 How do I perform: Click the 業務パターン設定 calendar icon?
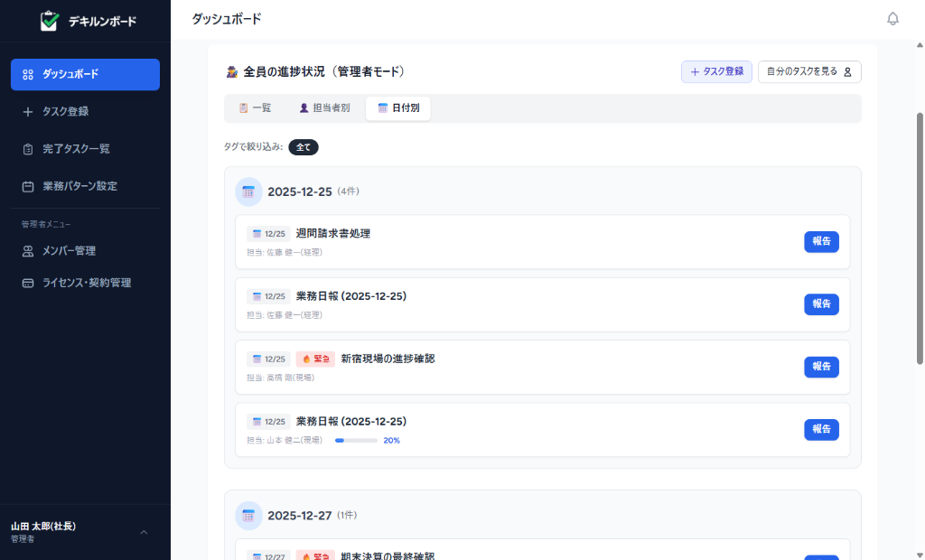tap(27, 185)
